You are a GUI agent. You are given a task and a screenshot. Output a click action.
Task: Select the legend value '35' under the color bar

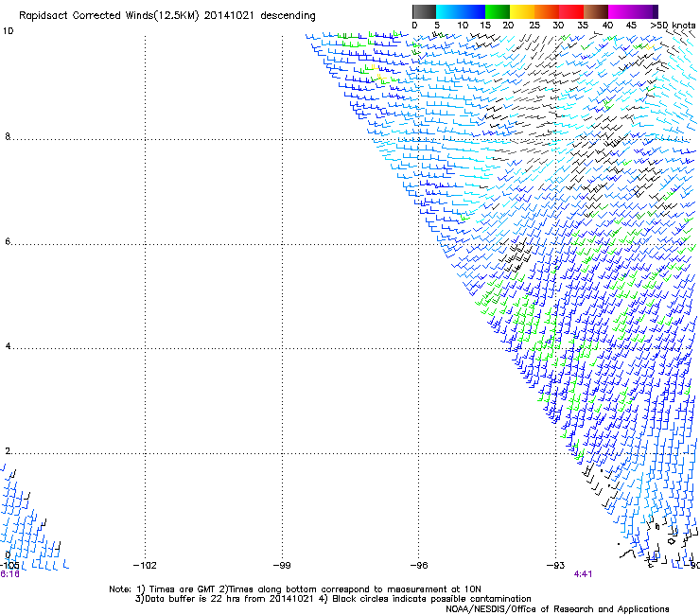tap(583, 25)
